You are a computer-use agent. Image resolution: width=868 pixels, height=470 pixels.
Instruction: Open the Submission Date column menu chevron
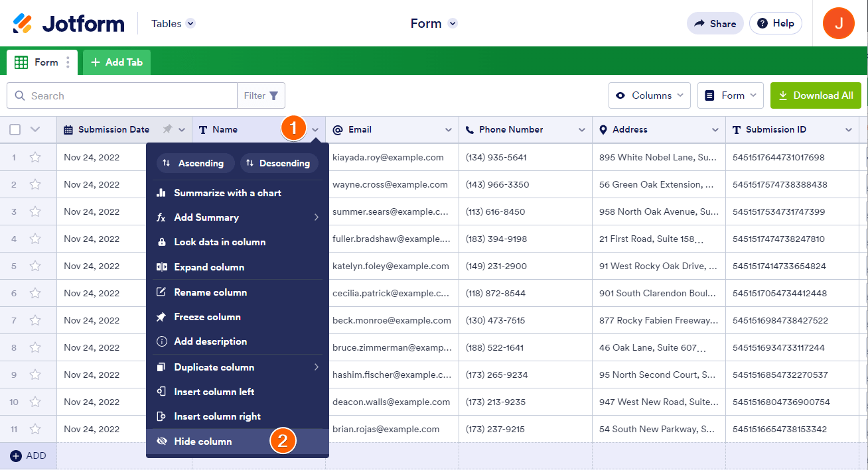pos(182,130)
